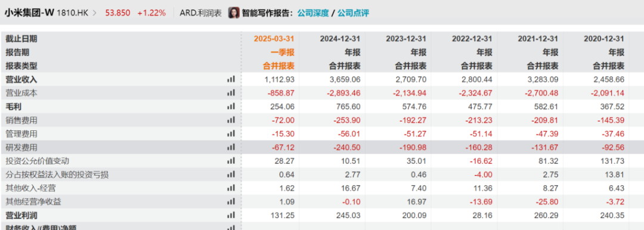
Task: Click the 2020-12-31 column header
Action: tap(603, 39)
